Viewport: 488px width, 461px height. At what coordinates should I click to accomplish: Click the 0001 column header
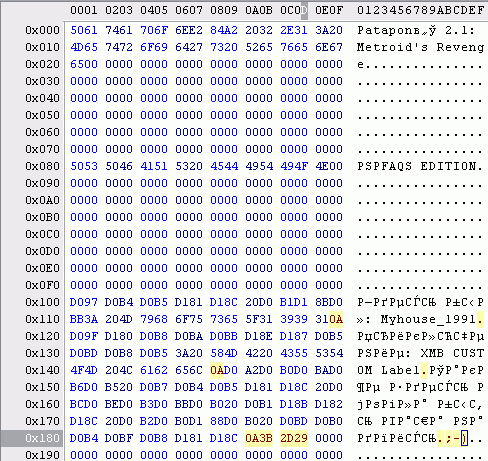[x=84, y=10]
